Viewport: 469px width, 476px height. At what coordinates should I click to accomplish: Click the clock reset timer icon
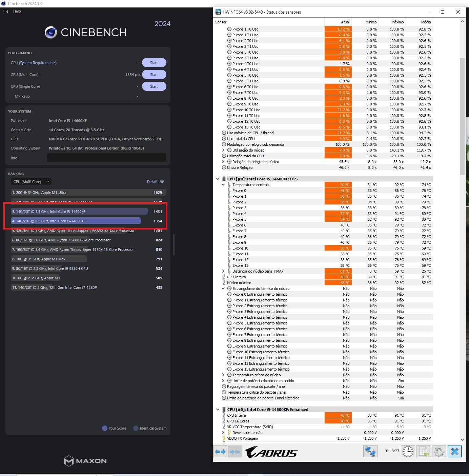tap(408, 452)
